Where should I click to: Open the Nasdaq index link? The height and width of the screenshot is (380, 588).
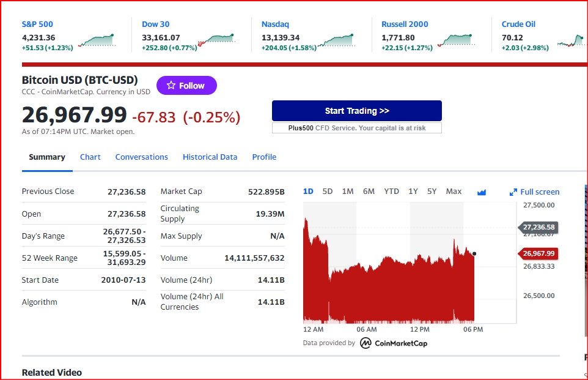(275, 24)
